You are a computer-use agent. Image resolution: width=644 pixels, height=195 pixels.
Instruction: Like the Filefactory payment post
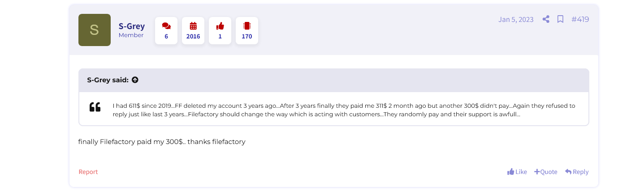pos(517,172)
